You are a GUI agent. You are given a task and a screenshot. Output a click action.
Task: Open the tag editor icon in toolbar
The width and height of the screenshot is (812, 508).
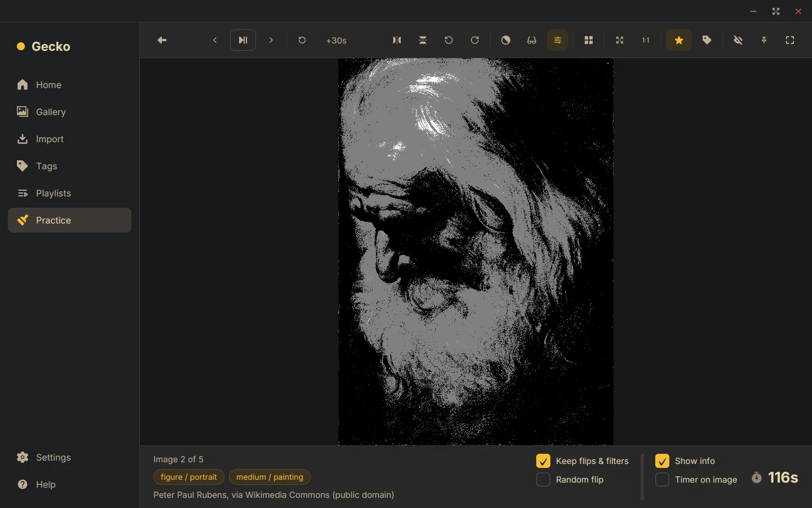click(707, 40)
